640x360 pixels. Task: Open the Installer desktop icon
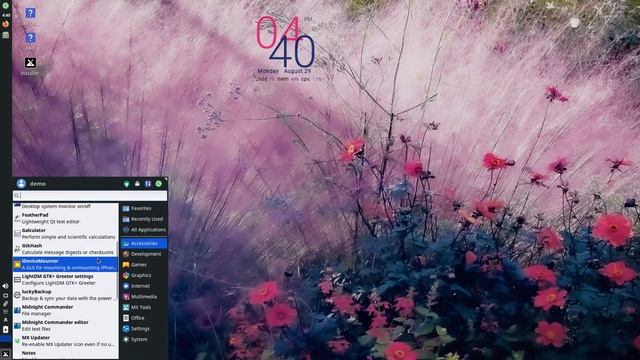[30, 67]
